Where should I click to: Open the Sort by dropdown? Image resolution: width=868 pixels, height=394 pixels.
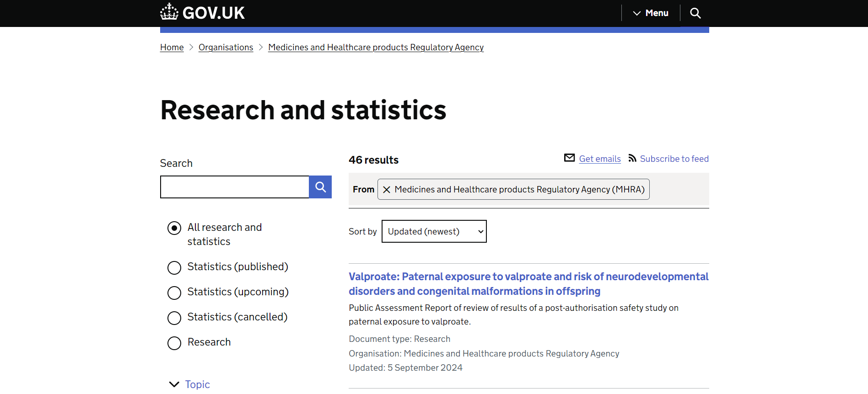pos(434,232)
